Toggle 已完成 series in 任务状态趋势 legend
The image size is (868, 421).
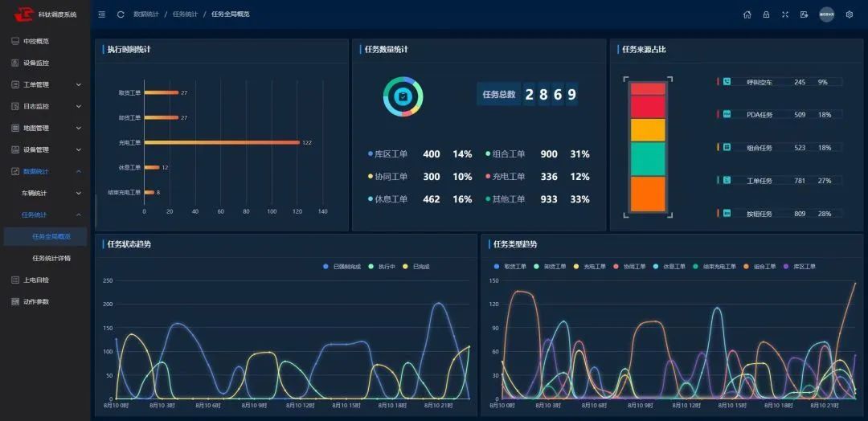coord(416,266)
